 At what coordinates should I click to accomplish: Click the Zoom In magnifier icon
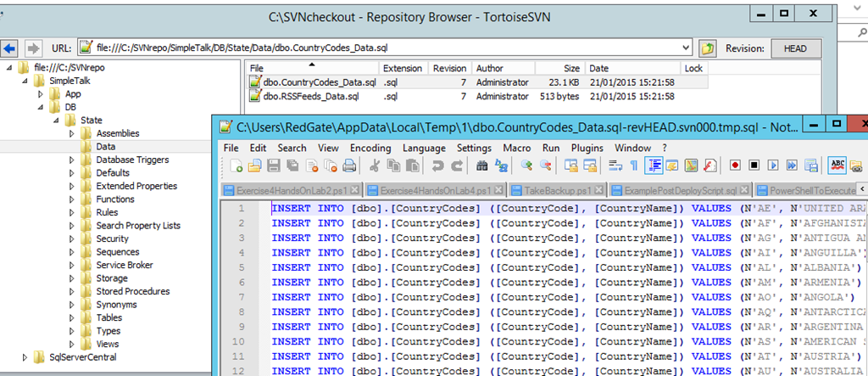(527, 166)
